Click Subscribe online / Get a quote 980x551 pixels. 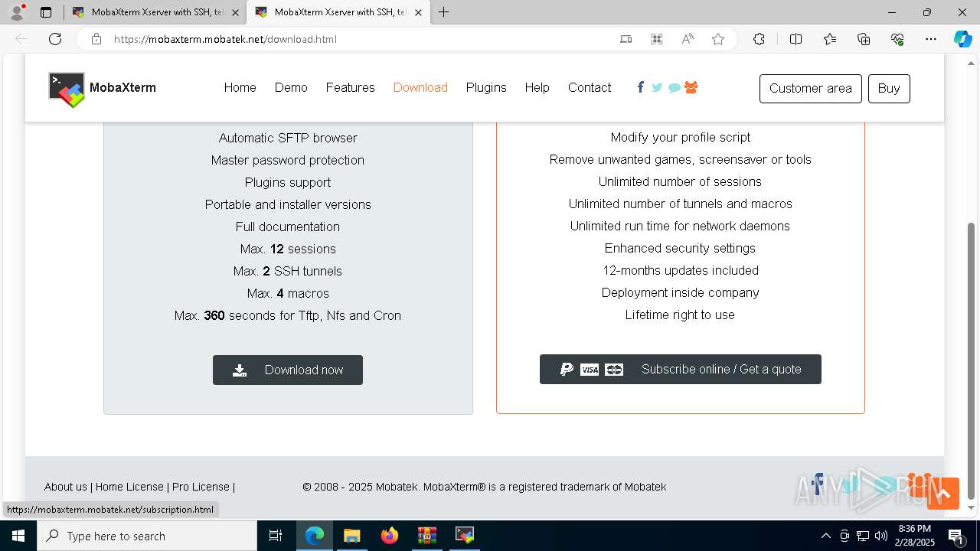point(681,369)
